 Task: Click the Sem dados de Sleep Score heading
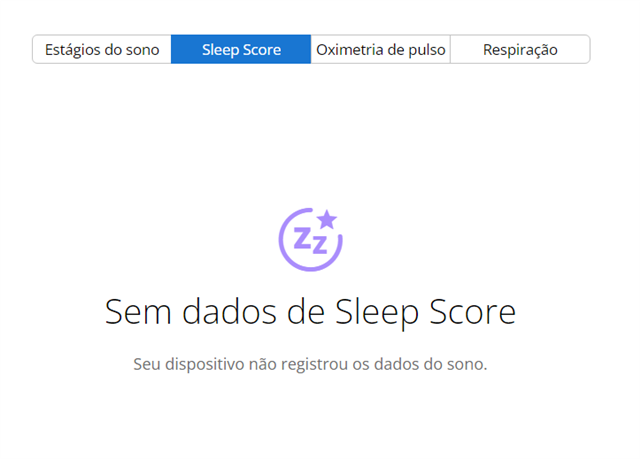tap(311, 312)
